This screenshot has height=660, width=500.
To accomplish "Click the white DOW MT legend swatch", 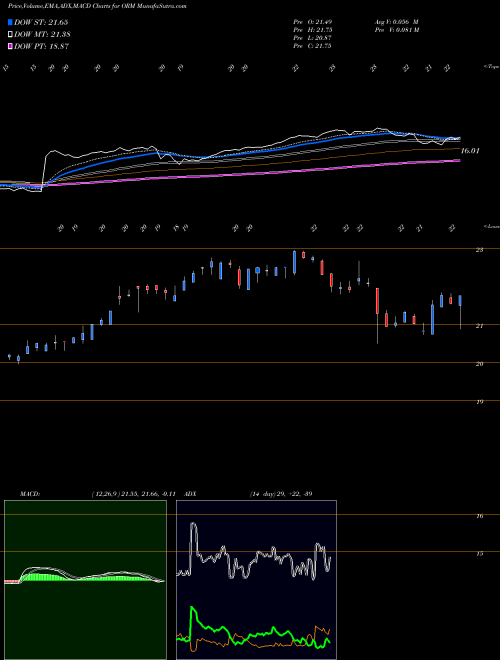I will point(10,34).
